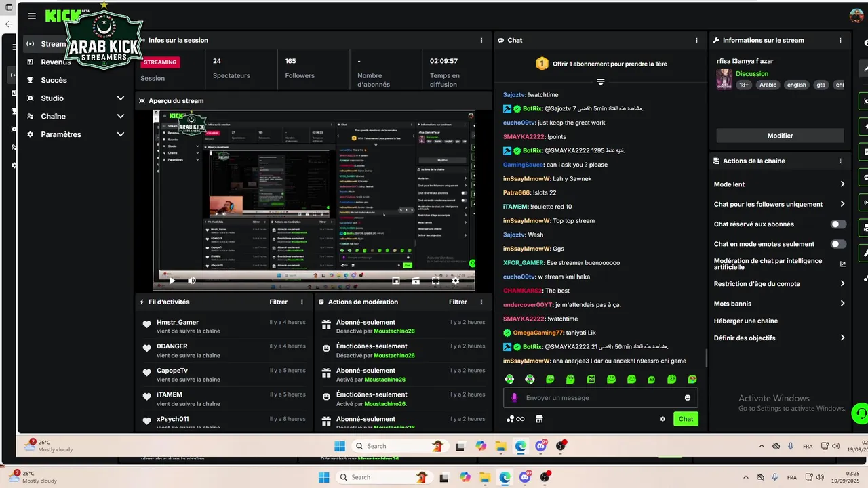Screen dimensions: 868x488
Task: Expand the Chaîne sidebar section chevron
Action: 120,117
